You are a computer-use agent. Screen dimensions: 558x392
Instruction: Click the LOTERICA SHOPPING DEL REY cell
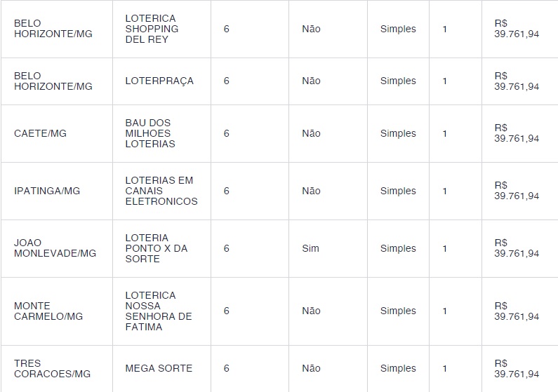pos(152,29)
